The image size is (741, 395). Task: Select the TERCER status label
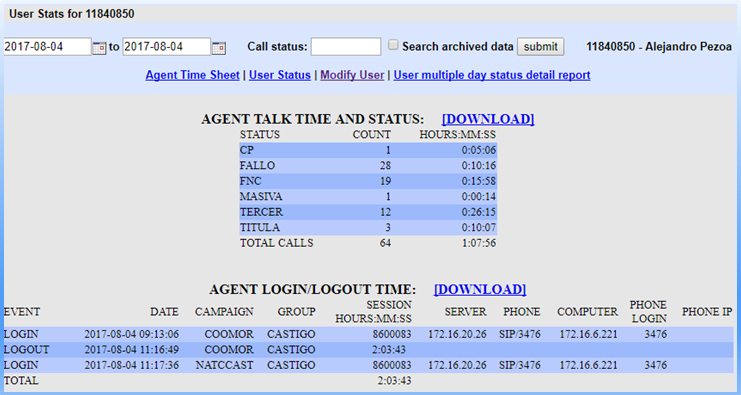pyautogui.click(x=261, y=212)
